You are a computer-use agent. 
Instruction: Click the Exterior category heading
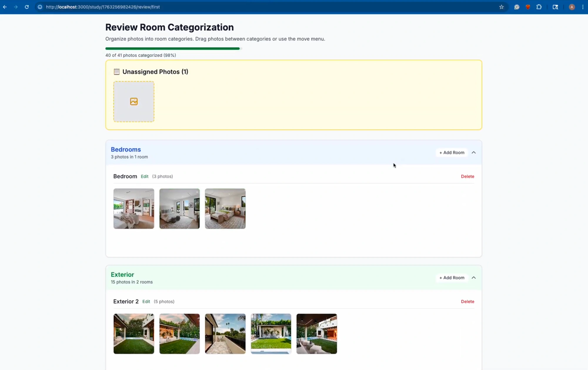point(122,274)
